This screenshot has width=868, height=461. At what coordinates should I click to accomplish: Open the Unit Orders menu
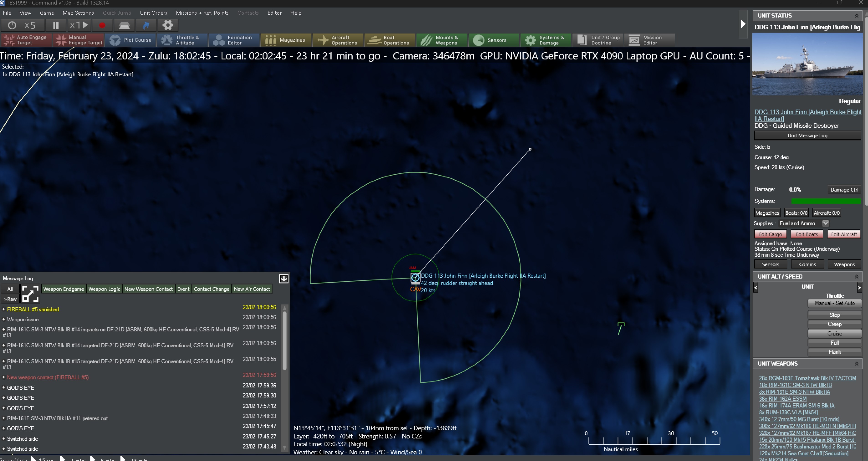(153, 13)
